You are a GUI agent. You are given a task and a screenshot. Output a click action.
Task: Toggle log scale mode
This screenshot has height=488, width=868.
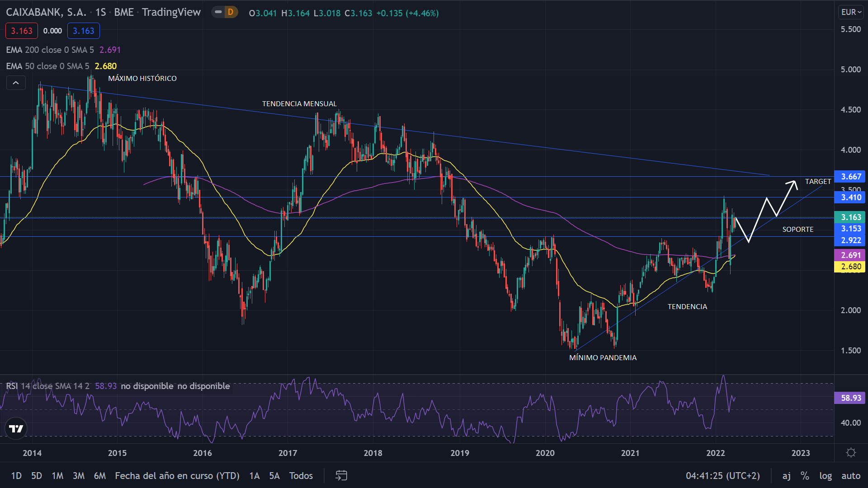click(826, 475)
